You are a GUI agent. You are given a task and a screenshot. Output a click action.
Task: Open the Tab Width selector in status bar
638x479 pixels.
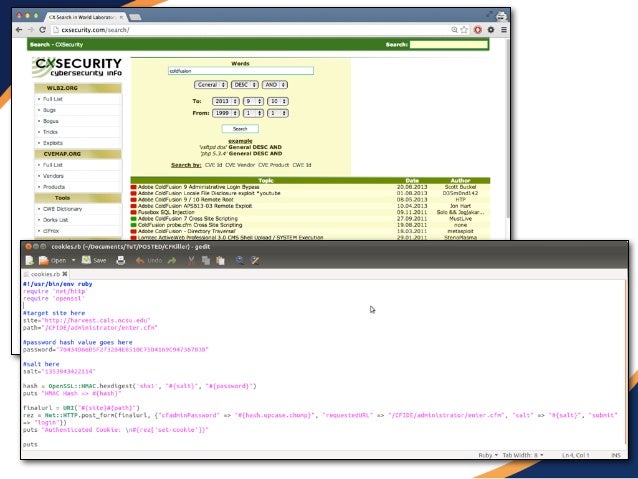point(522,455)
